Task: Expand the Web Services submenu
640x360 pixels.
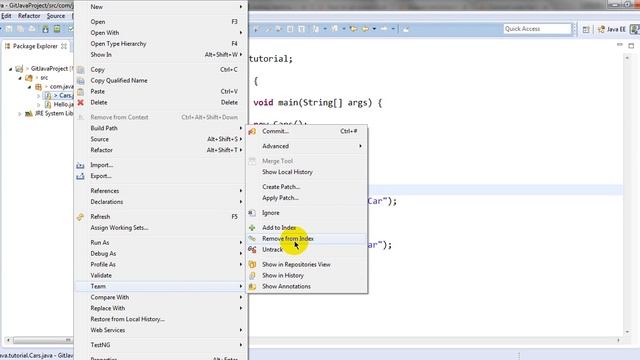Action: [161, 330]
